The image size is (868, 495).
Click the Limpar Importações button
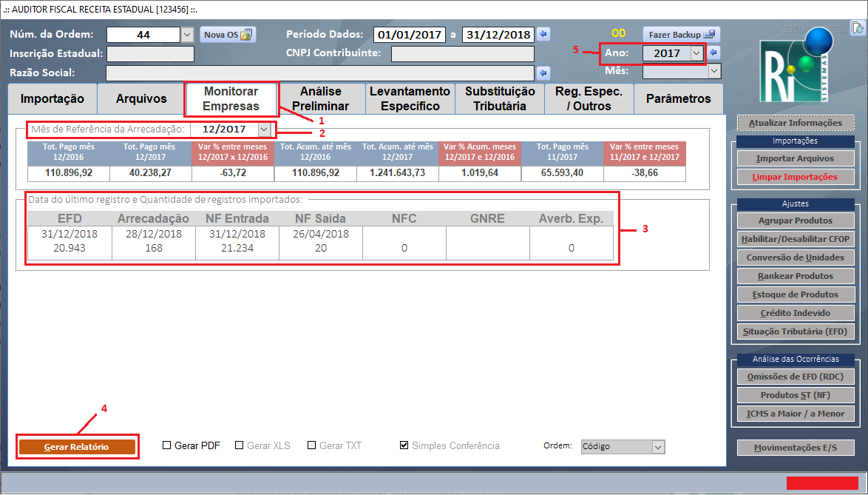(795, 177)
